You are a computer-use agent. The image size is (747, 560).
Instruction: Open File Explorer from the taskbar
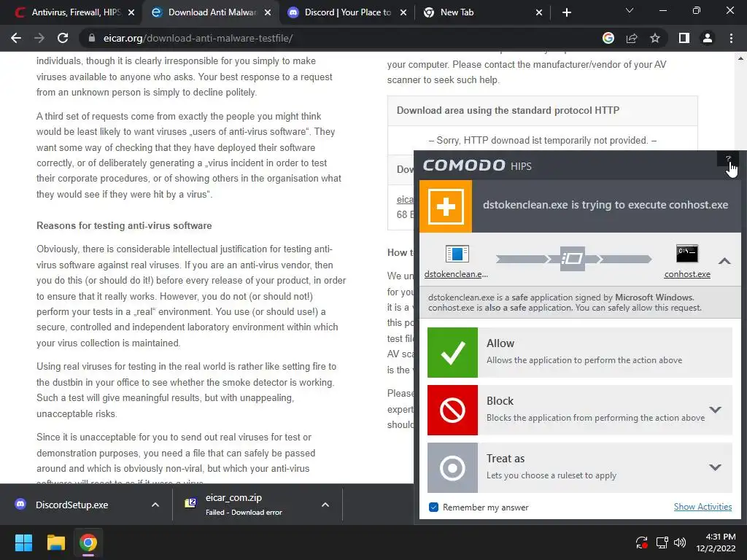point(55,542)
